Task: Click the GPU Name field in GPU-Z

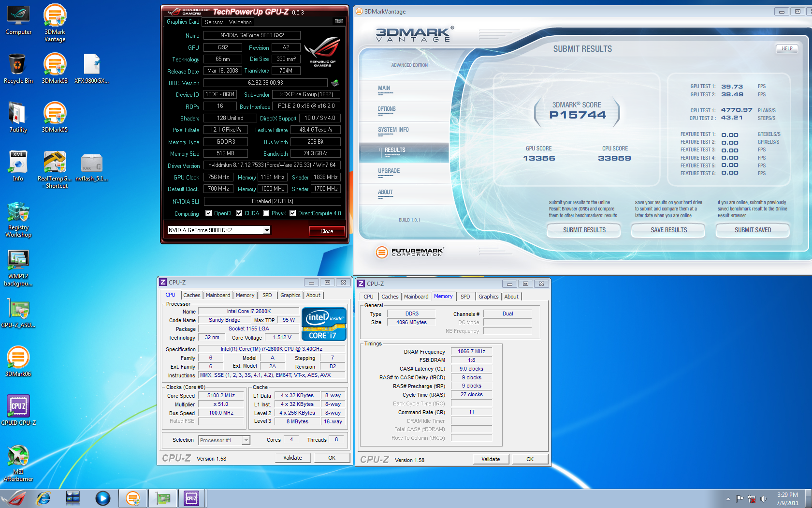Action: (252, 35)
